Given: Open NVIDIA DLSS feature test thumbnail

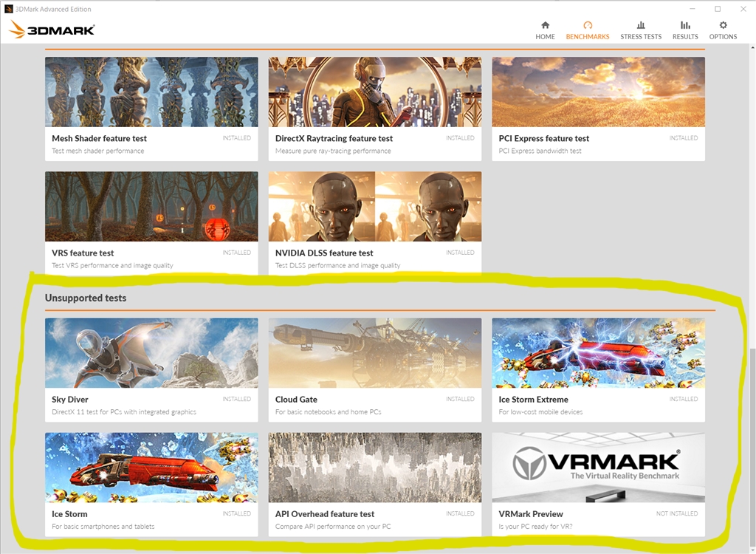Looking at the screenshot, I should pyautogui.click(x=374, y=207).
